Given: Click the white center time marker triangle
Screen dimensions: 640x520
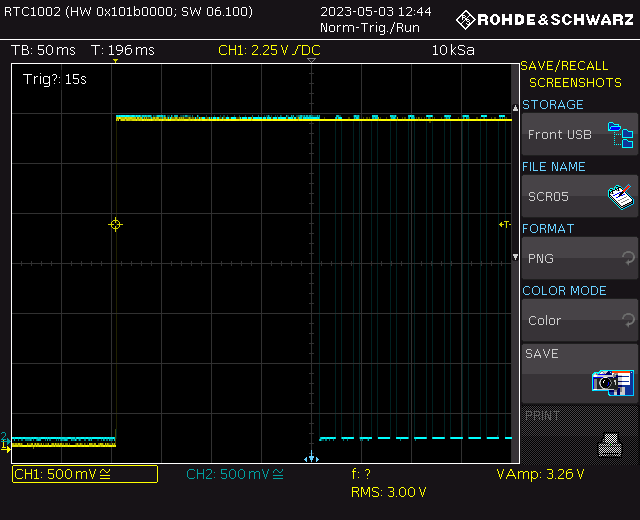Looking at the screenshot, I should pos(311,60).
